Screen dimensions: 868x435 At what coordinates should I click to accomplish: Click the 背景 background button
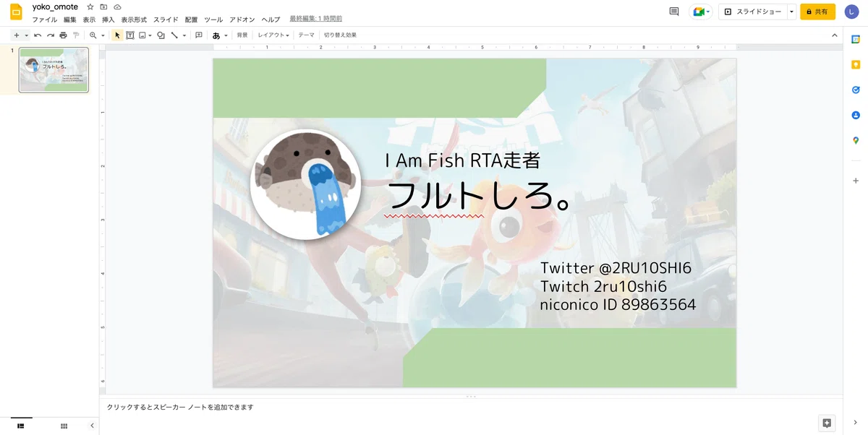242,35
